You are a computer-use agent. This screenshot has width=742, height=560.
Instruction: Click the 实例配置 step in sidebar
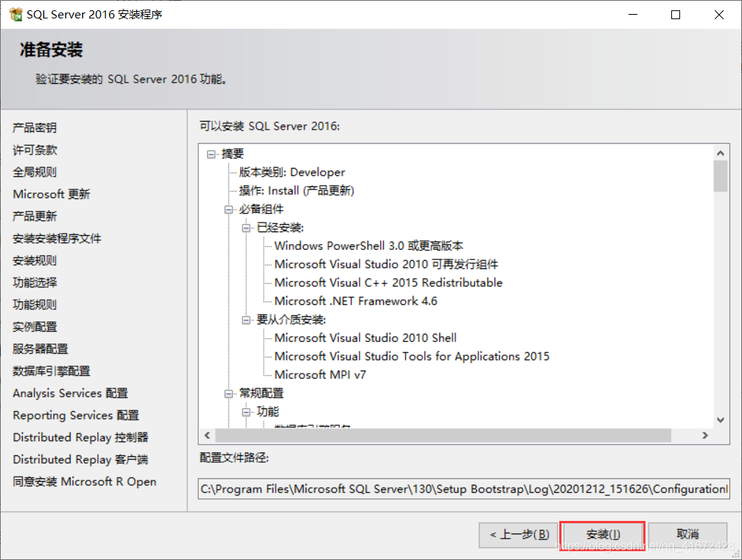[35, 327]
